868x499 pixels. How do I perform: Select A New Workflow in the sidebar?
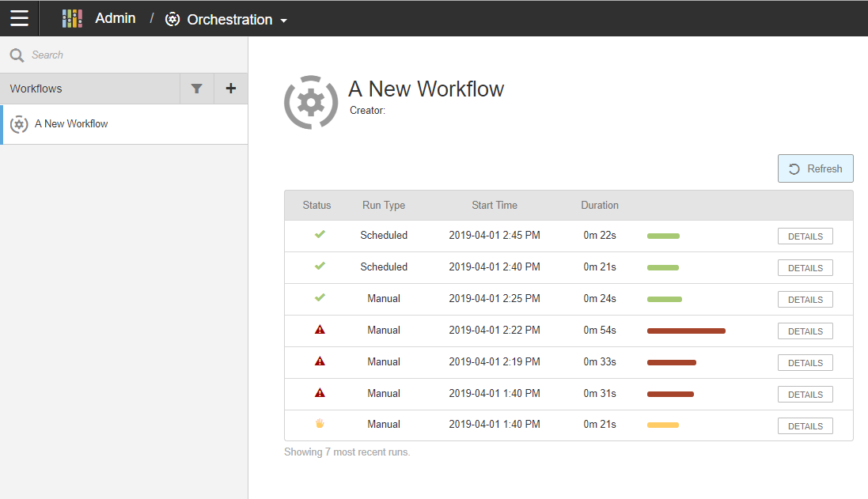click(71, 124)
